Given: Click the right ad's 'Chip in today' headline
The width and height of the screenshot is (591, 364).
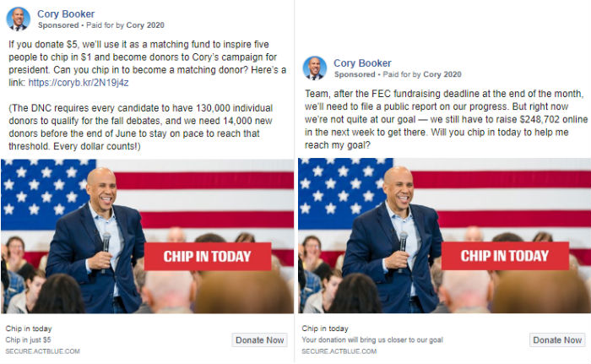Looking at the screenshot, I should point(325,329).
